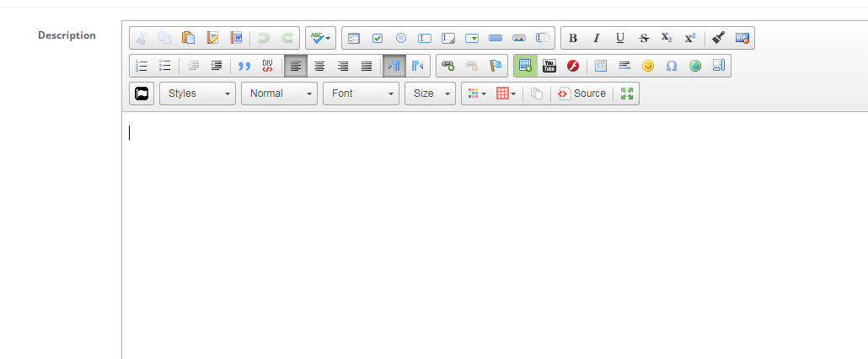Image resolution: width=868 pixels, height=359 pixels.
Task: Click Paste from Word icon
Action: 236,38
